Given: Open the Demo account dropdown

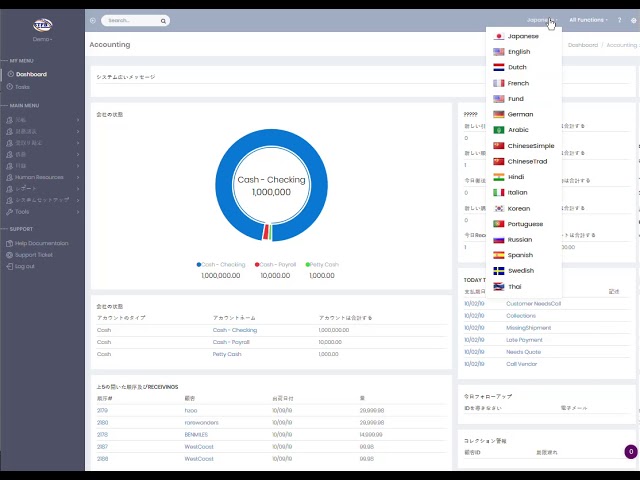Looking at the screenshot, I should click(x=42, y=39).
